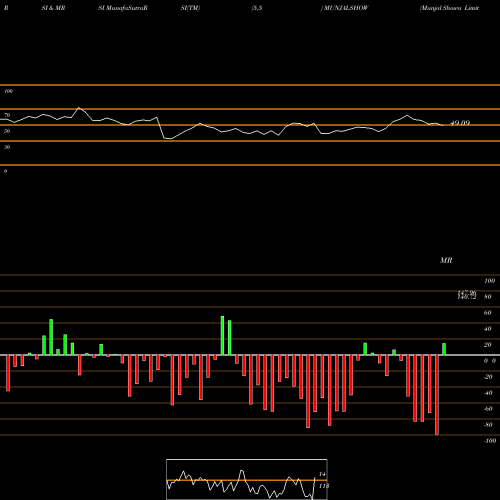This screenshot has height=500, width=500.
Task: Click the MR axis label -80
Action: tap(488, 425)
